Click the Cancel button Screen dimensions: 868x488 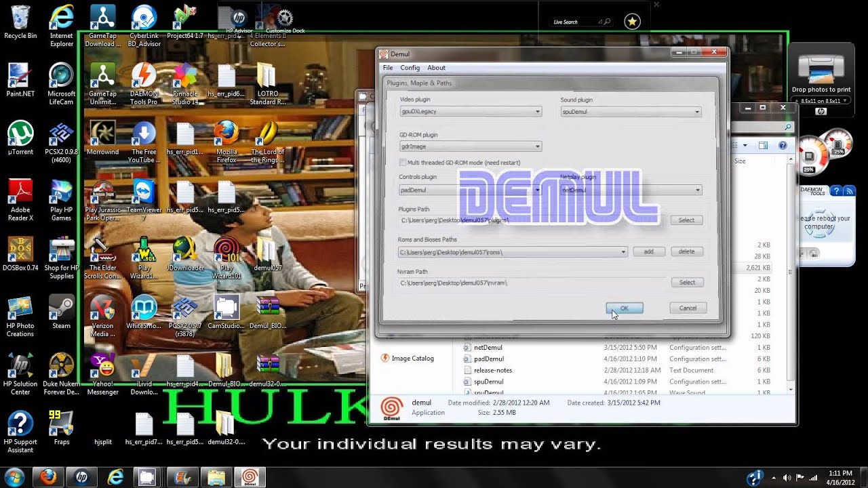688,308
